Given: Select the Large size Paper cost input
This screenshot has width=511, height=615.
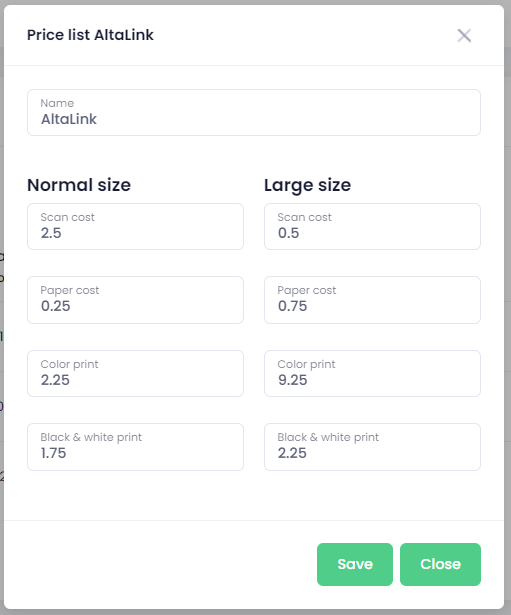Looking at the screenshot, I should pos(372,300).
